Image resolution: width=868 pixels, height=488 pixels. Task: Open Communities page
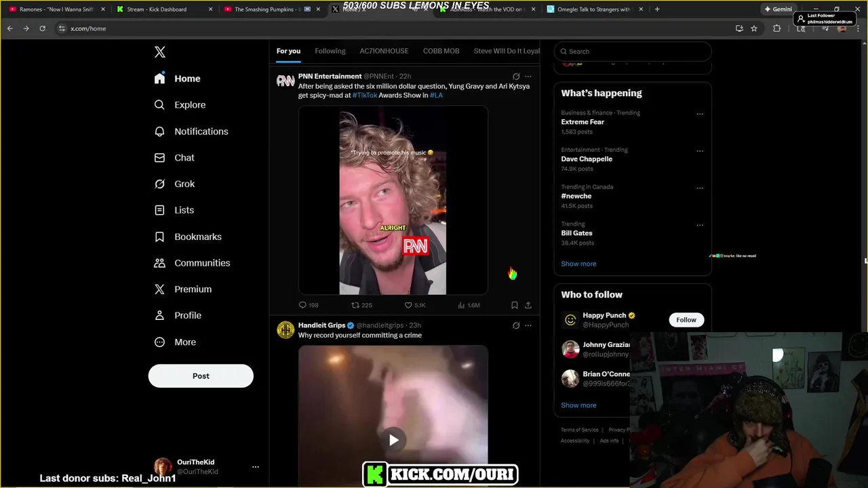pos(192,263)
